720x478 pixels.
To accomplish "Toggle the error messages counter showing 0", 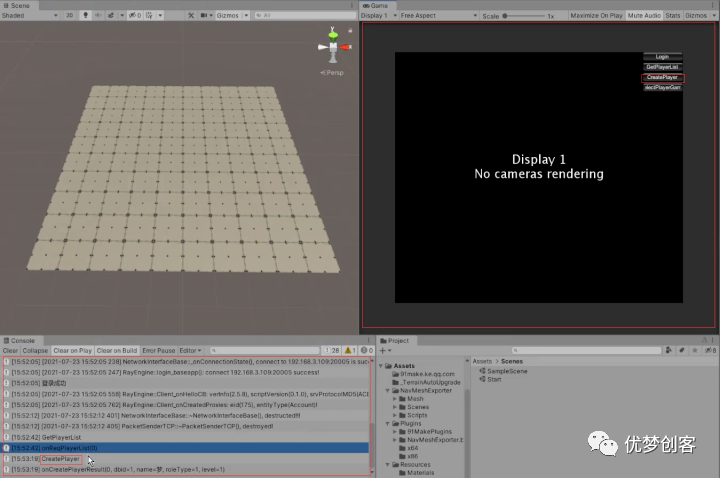I will pos(367,350).
